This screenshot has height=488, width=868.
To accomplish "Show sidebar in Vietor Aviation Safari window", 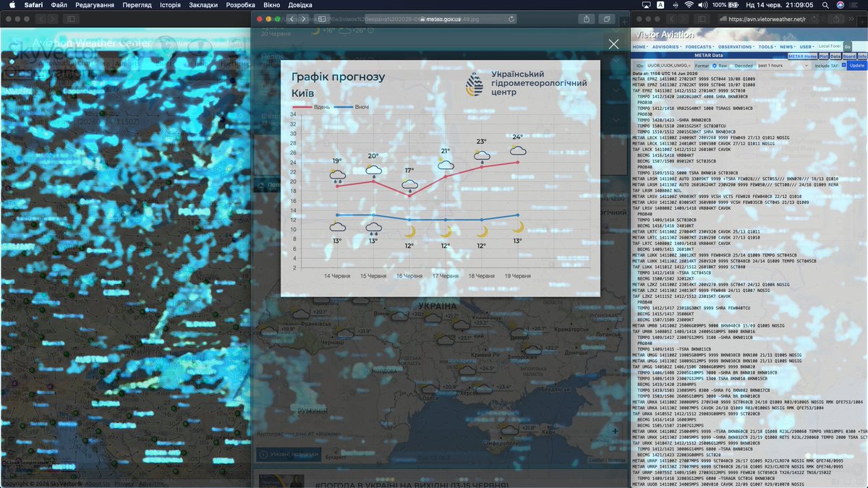I will (x=701, y=19).
